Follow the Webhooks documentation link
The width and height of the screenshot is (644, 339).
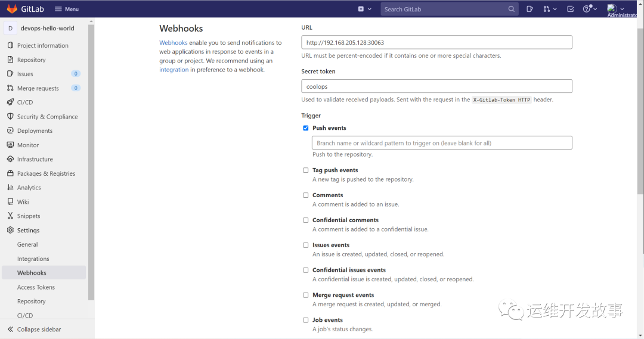tap(173, 43)
